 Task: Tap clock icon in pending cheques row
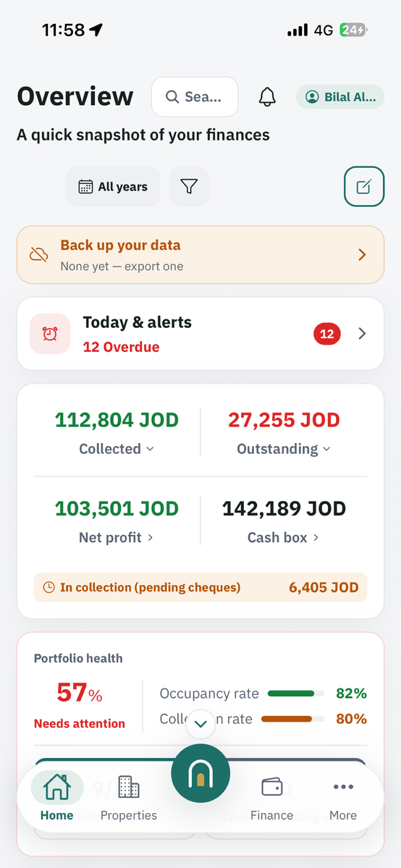(x=48, y=587)
